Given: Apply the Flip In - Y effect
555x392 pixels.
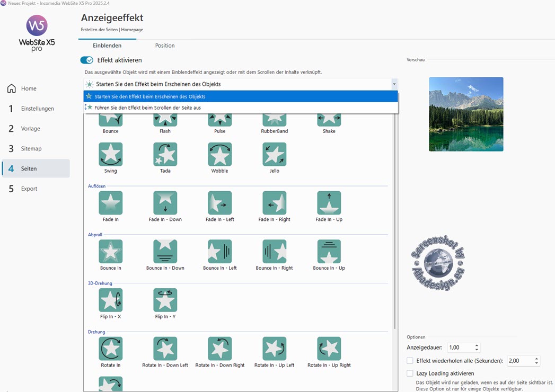Looking at the screenshot, I should click(x=165, y=300).
